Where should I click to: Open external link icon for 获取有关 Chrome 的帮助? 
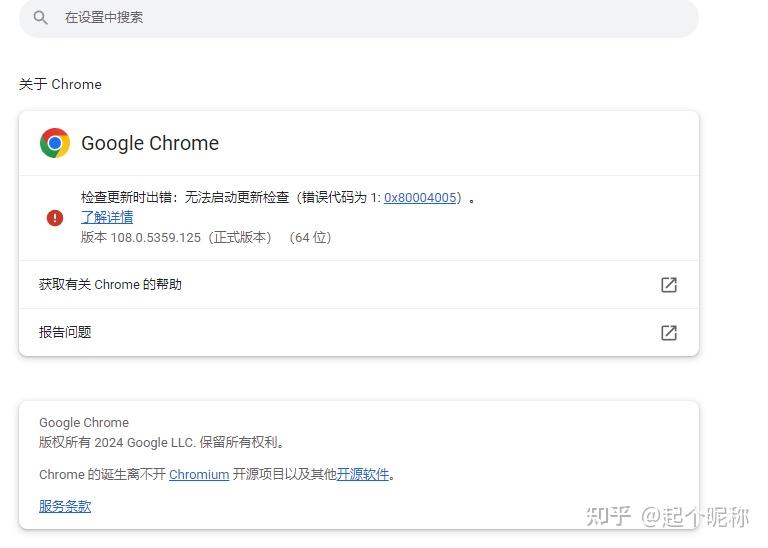[669, 285]
